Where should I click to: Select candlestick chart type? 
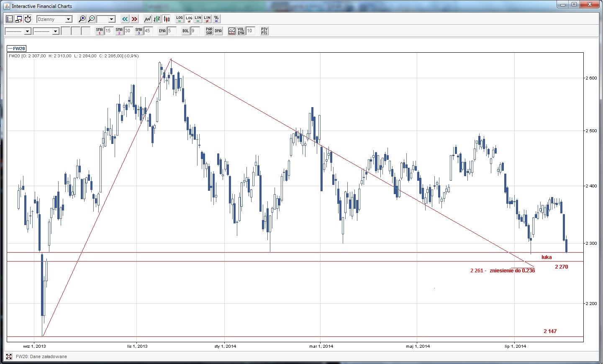point(167,19)
